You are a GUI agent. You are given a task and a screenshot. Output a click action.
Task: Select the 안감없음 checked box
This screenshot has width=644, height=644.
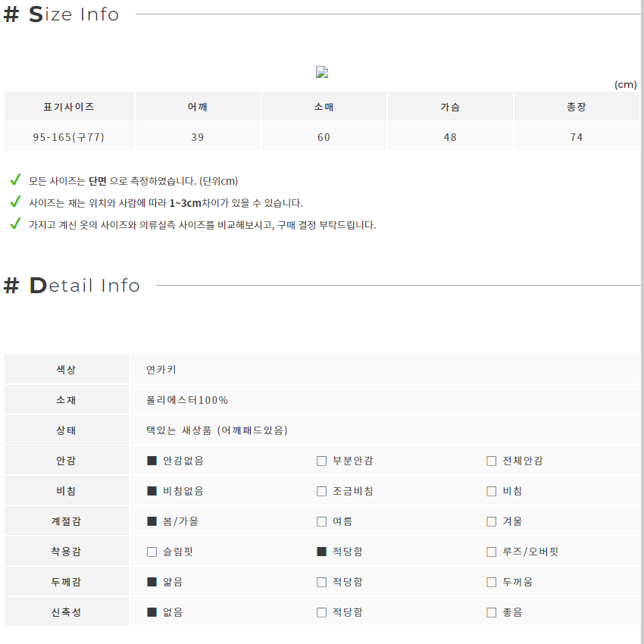[152, 461]
